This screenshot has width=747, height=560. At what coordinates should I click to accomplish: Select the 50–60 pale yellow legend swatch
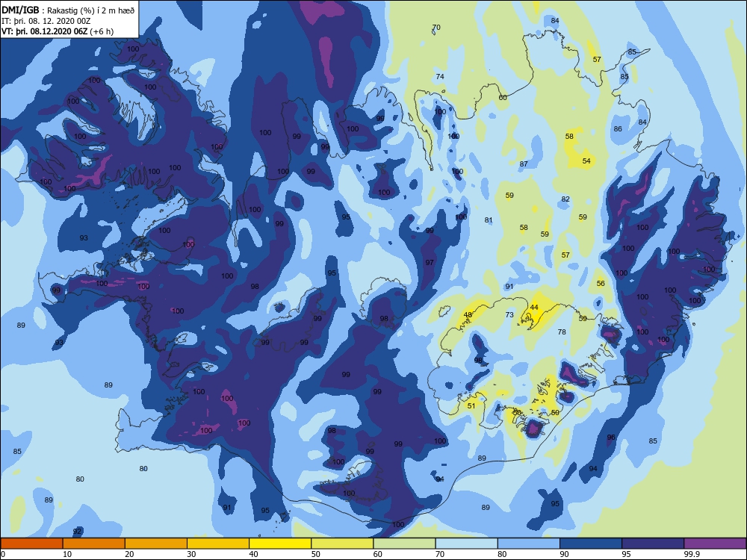click(x=342, y=544)
